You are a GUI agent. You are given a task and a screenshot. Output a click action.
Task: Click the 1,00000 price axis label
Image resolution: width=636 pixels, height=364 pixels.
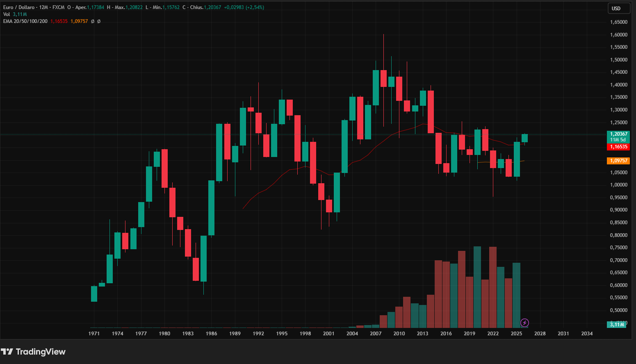click(x=619, y=185)
